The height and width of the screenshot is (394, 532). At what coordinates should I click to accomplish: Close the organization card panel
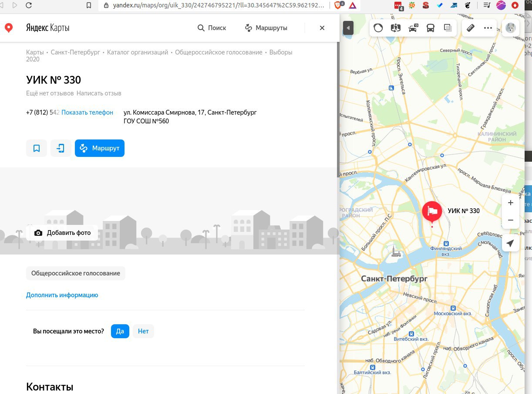[322, 28]
